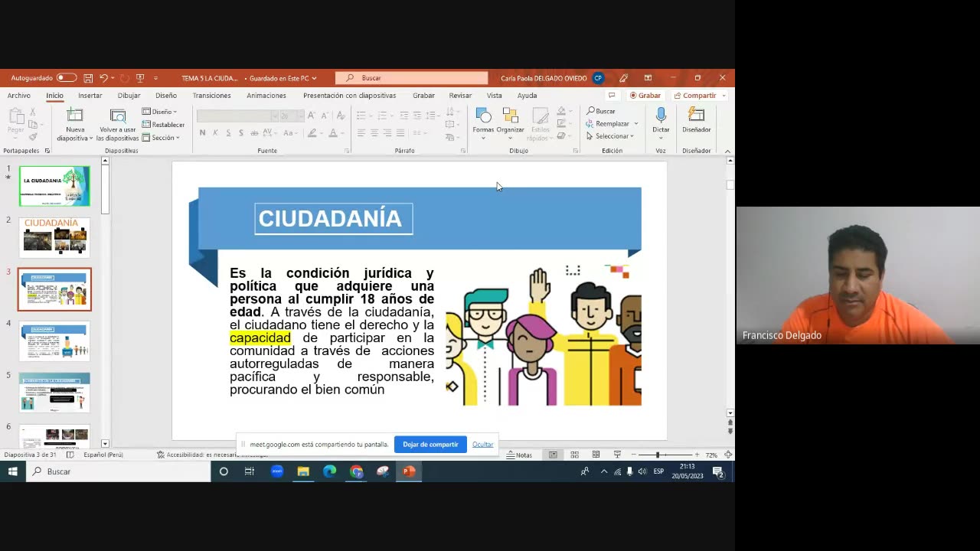The height and width of the screenshot is (551, 980).
Task: Switch to the Revisar tab
Action: coord(460,96)
